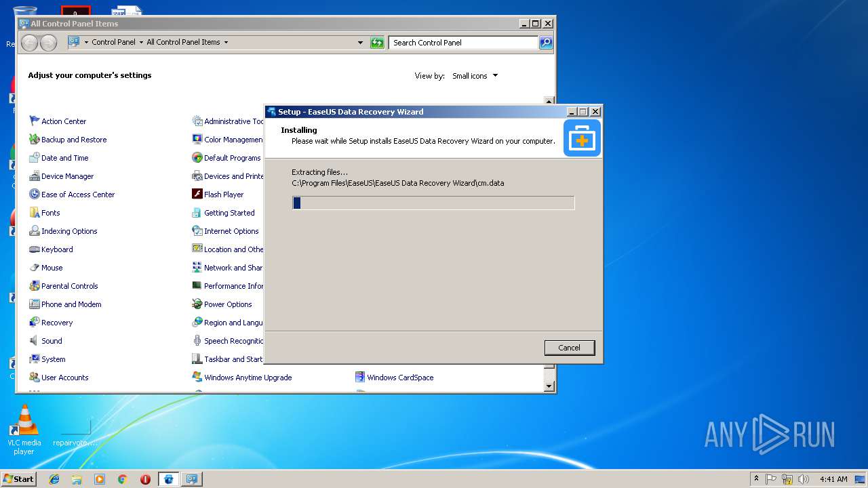868x488 pixels.
Task: Open Opera from the taskbar
Action: pyautogui.click(x=145, y=479)
